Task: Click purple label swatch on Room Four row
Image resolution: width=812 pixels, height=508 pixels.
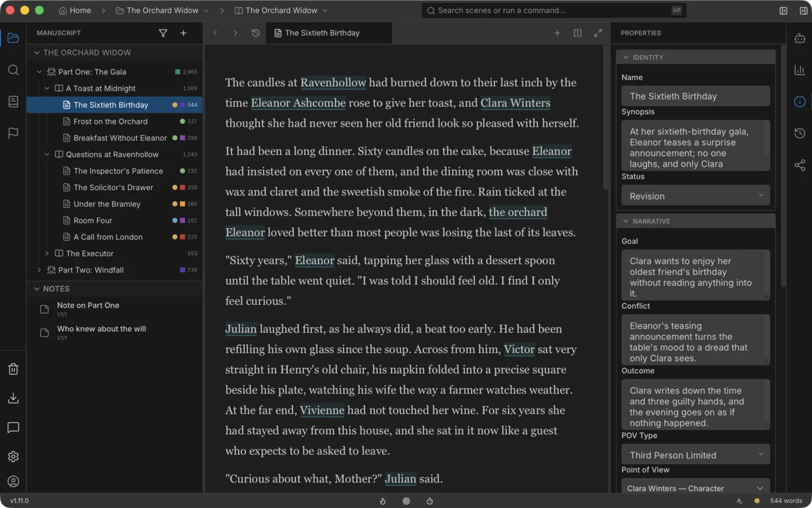Action: 182,221
